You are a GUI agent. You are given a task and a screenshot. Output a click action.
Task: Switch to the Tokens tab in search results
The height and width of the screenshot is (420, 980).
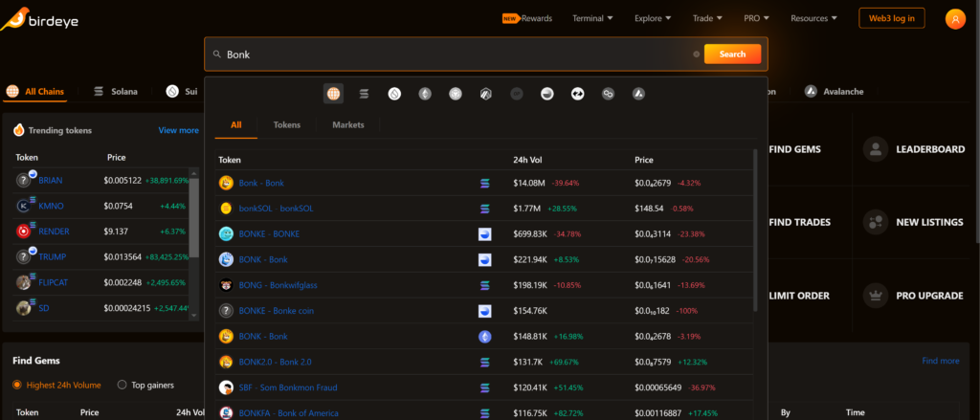pos(286,125)
